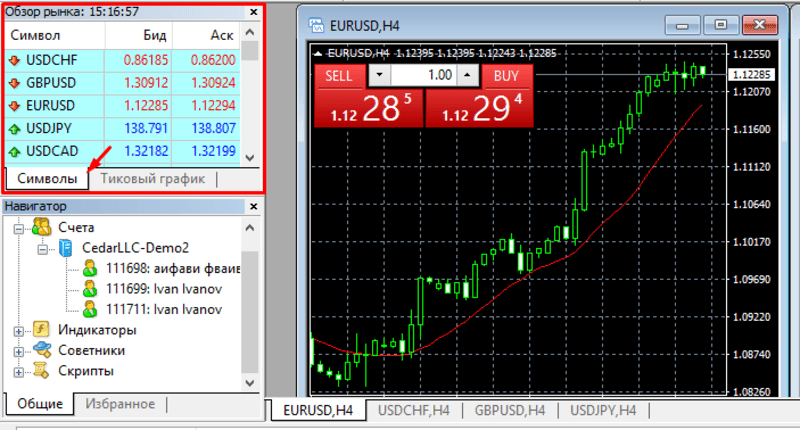Image resolution: width=800 pixels, height=430 pixels.
Task: Click the Индикаторы indicators icon
Action: (41, 330)
